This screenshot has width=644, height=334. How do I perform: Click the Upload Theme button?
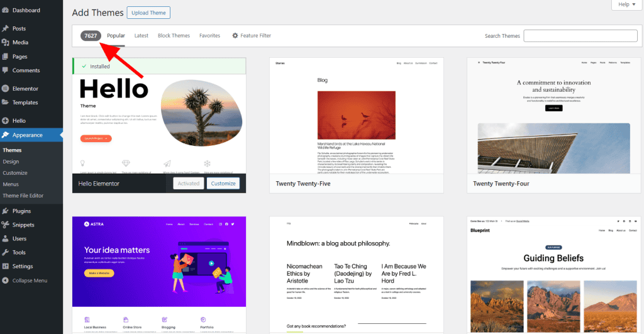click(148, 13)
